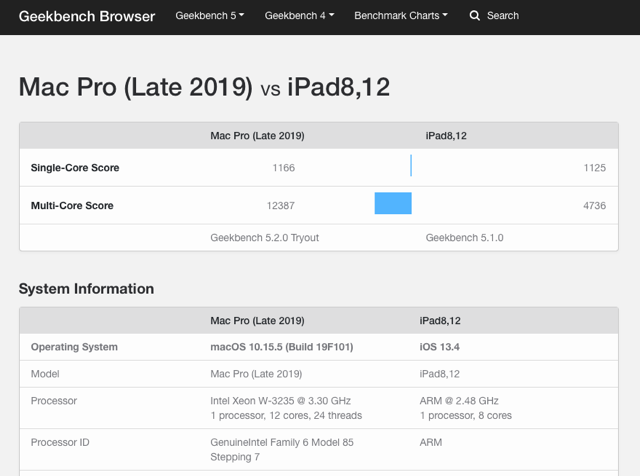The width and height of the screenshot is (640, 476).
Task: Select the Mac Pro multi-core value 12387
Action: coord(280,205)
